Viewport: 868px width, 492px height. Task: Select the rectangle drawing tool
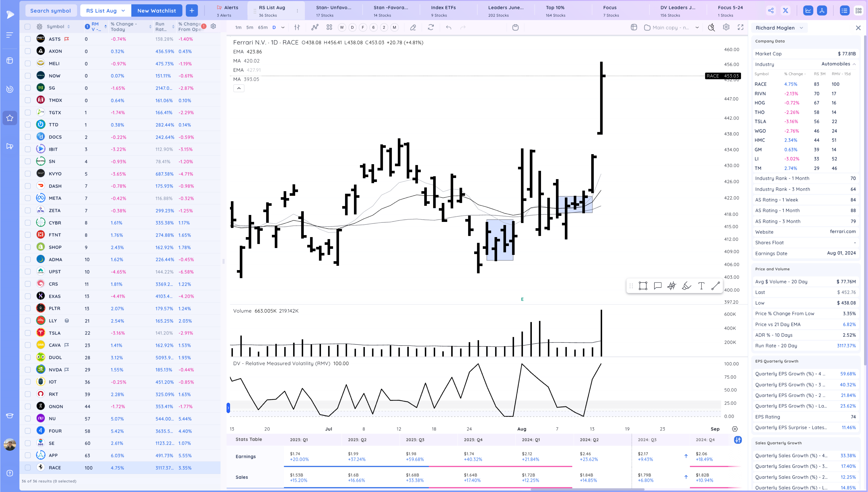(x=643, y=286)
